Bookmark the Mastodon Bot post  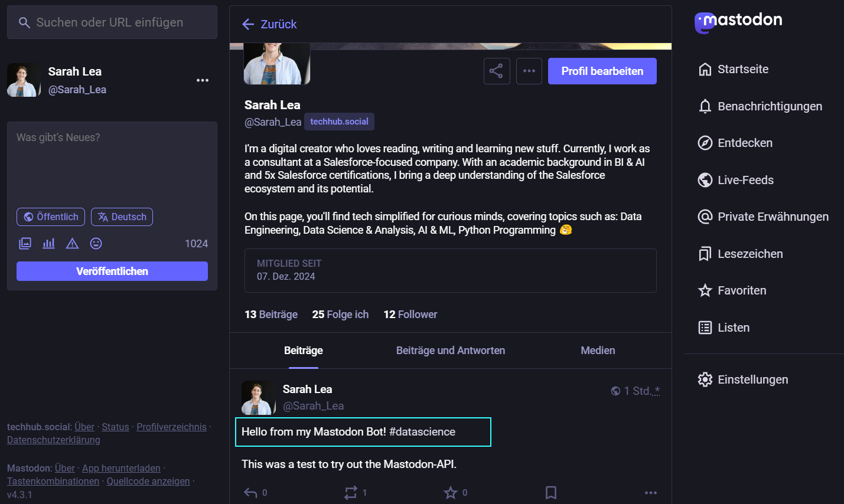[x=550, y=492]
